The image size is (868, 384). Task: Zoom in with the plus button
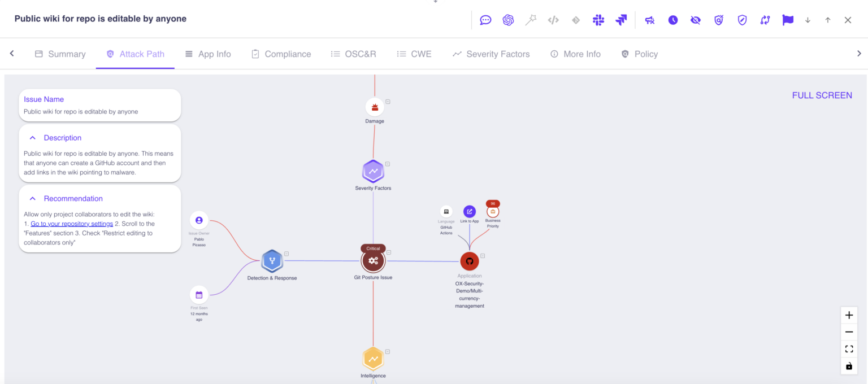[849, 315]
